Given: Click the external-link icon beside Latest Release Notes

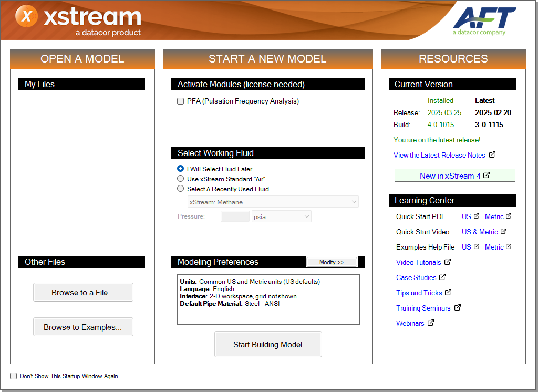Looking at the screenshot, I should click(492, 155).
